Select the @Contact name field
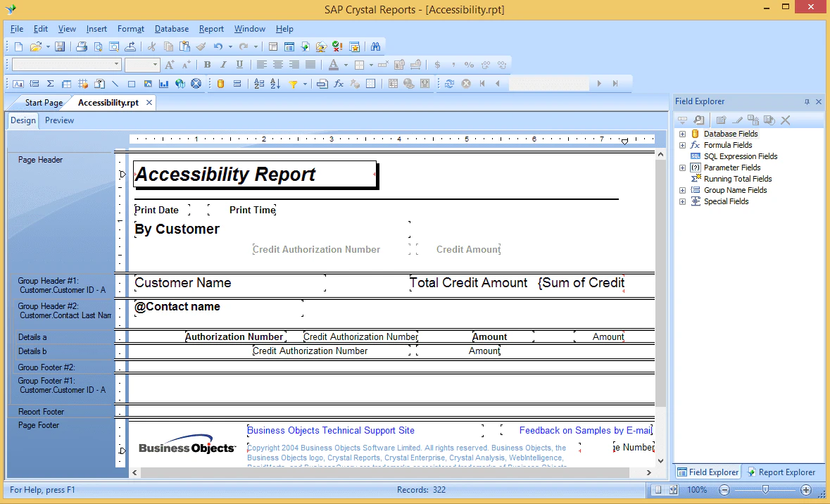Viewport: 830px width, 504px height. point(219,307)
